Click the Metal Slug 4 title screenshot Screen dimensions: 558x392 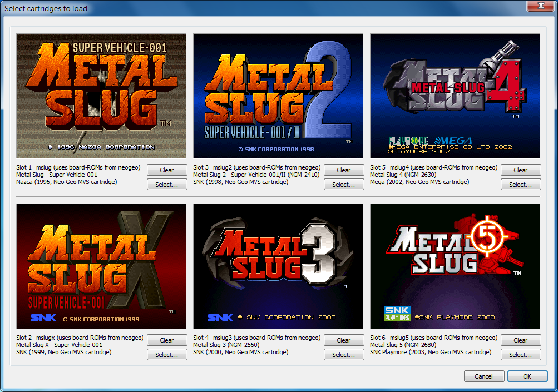455,96
